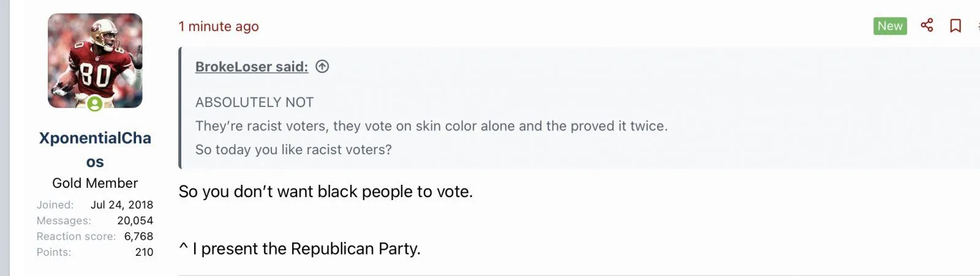The width and height of the screenshot is (980, 276).
Task: Click the "So today you like racist voters?" line
Action: (x=293, y=149)
